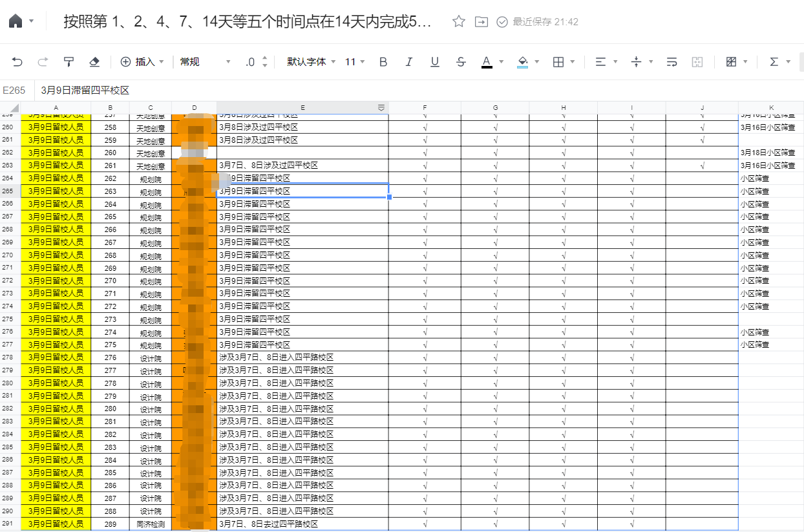
Task: Select the format painter tool
Action: click(69, 62)
